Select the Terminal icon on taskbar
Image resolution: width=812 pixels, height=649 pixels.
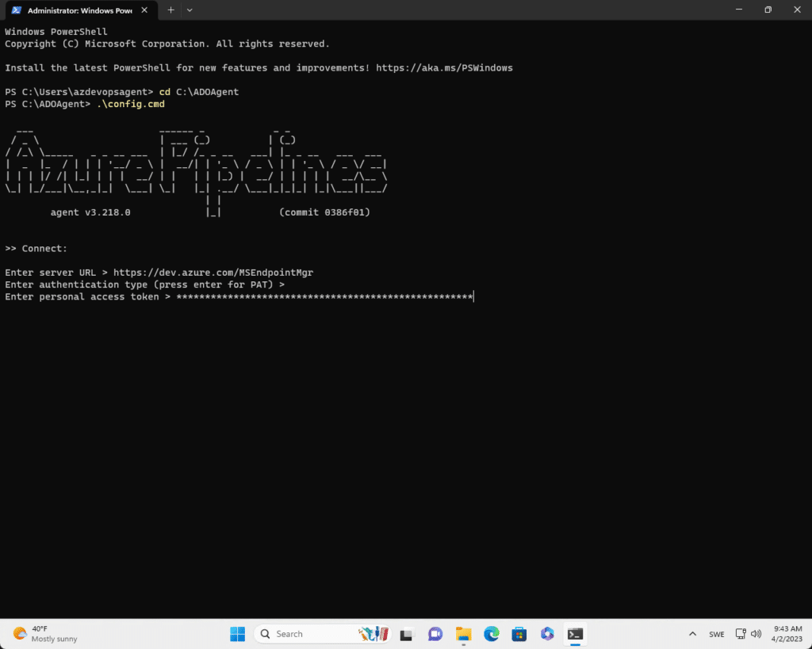(576, 634)
